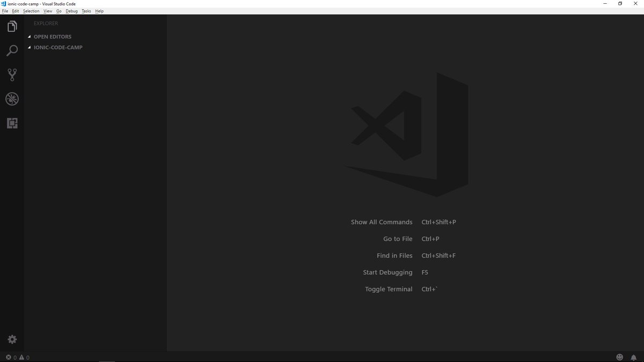Open the Tasks menu
644x362 pixels.
tap(86, 11)
